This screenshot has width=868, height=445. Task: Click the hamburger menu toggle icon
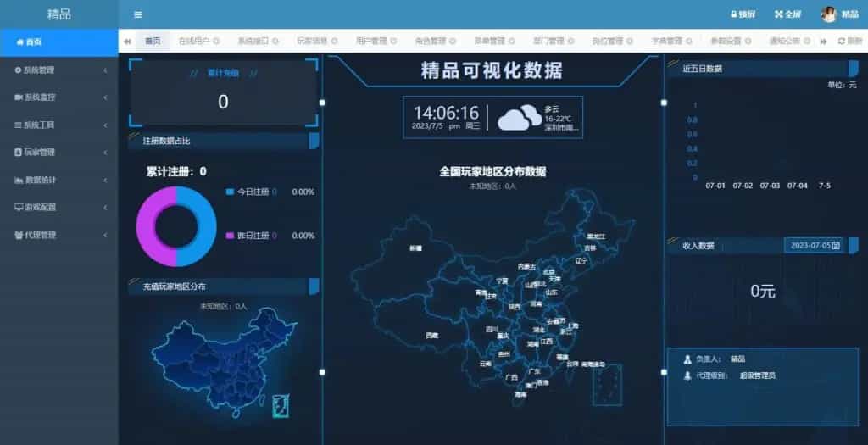pos(138,14)
